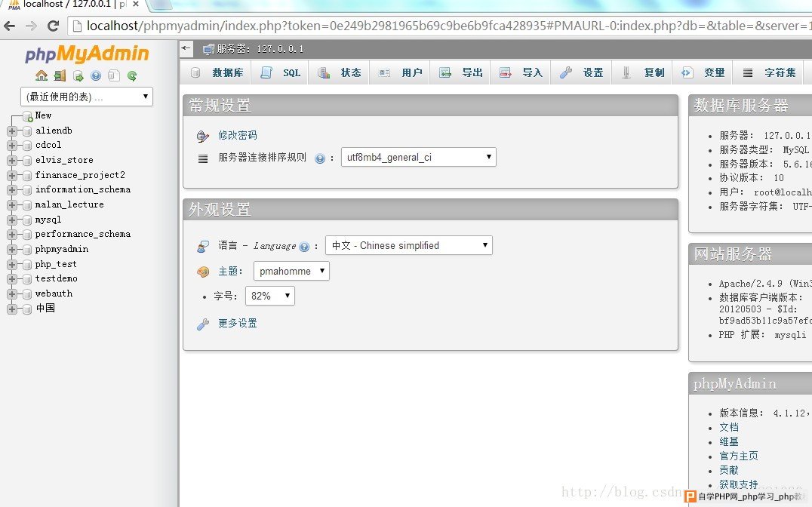Select the elvis_store database name
812x507 pixels.
click(64, 160)
